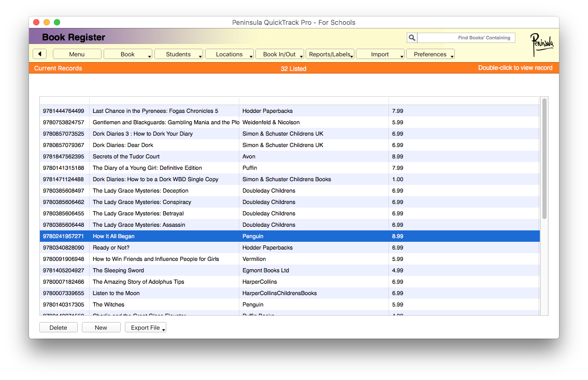Select Listen to the Moon row

pos(290,293)
